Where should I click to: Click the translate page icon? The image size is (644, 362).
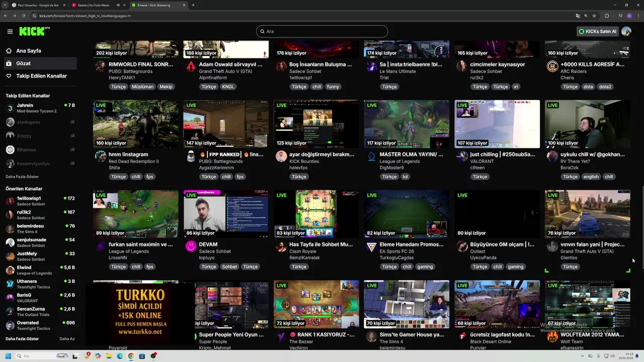[x=578, y=16]
